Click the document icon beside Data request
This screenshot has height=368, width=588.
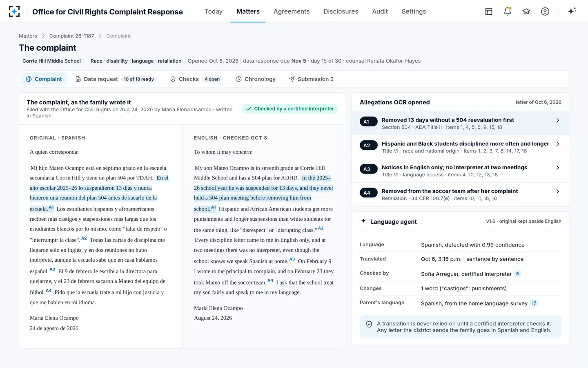[78, 79]
